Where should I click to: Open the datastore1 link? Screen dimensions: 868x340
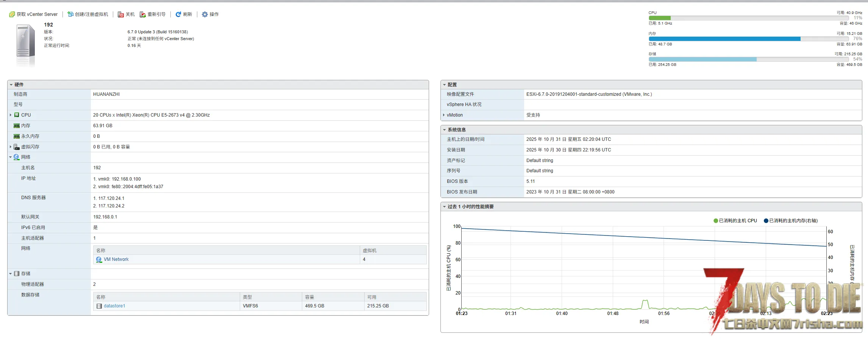pos(114,306)
